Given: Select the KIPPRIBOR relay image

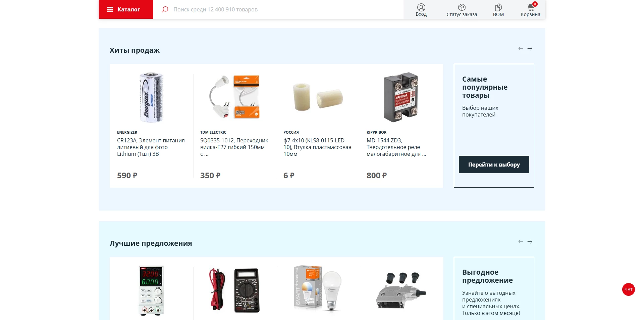Looking at the screenshot, I should (x=401, y=97).
